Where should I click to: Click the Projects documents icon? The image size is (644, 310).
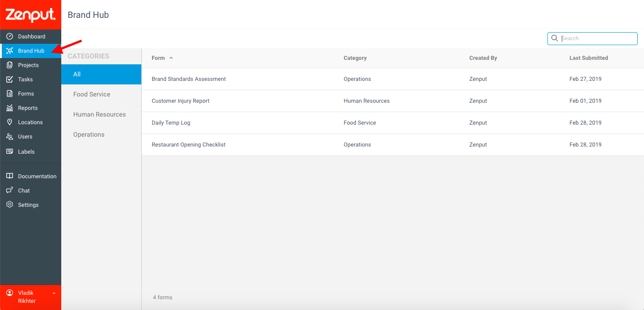[9, 65]
